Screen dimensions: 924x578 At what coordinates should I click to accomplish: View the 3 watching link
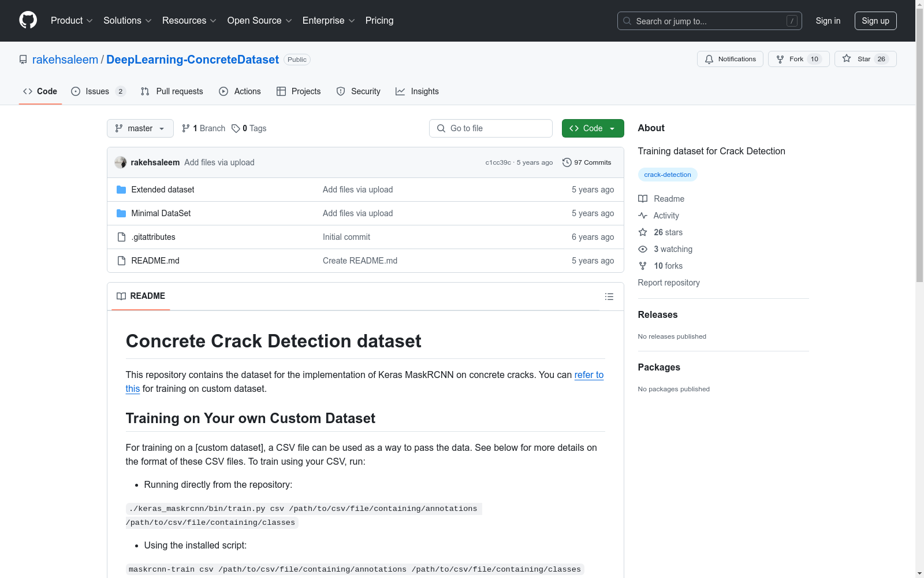pos(665,249)
